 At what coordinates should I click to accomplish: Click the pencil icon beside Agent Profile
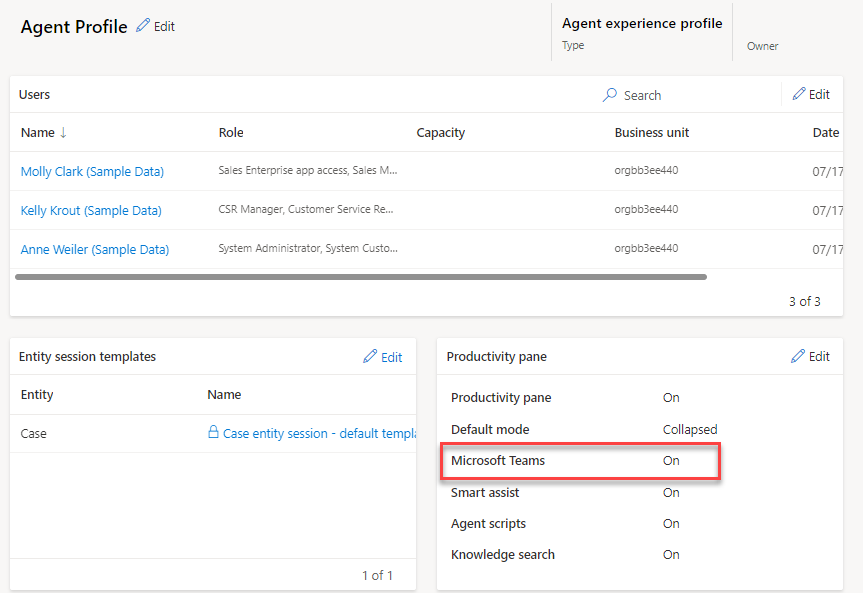[x=143, y=25]
